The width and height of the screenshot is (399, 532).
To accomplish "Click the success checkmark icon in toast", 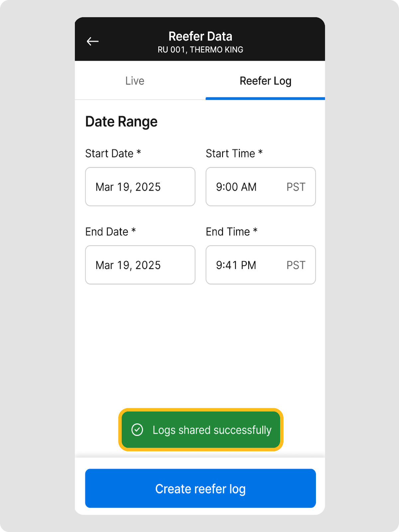I will point(137,430).
